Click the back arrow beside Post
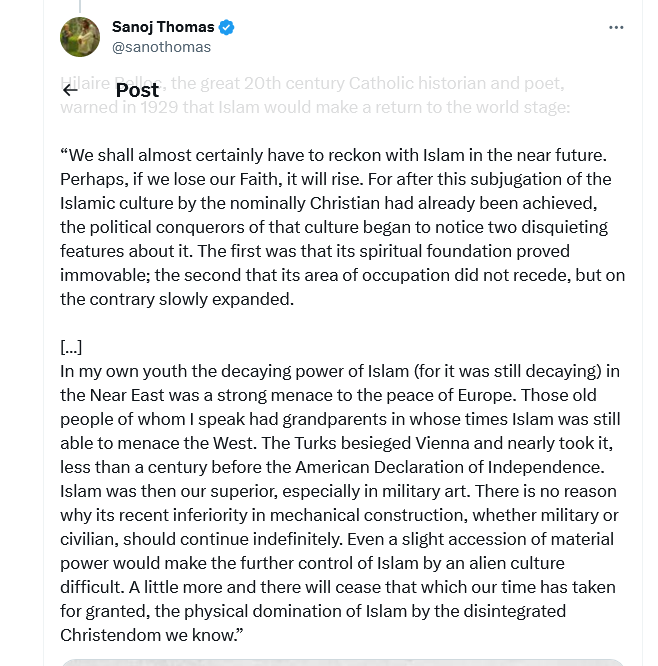This screenshot has width=658, height=666. click(70, 91)
